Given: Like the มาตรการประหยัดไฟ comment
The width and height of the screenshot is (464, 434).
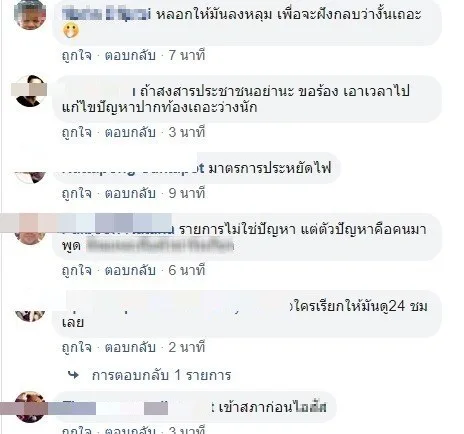Looking at the screenshot, I should 77,193.
